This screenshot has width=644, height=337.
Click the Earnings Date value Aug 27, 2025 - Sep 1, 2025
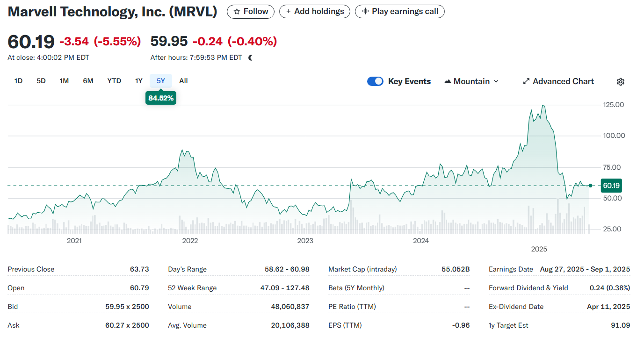pyautogui.click(x=585, y=269)
